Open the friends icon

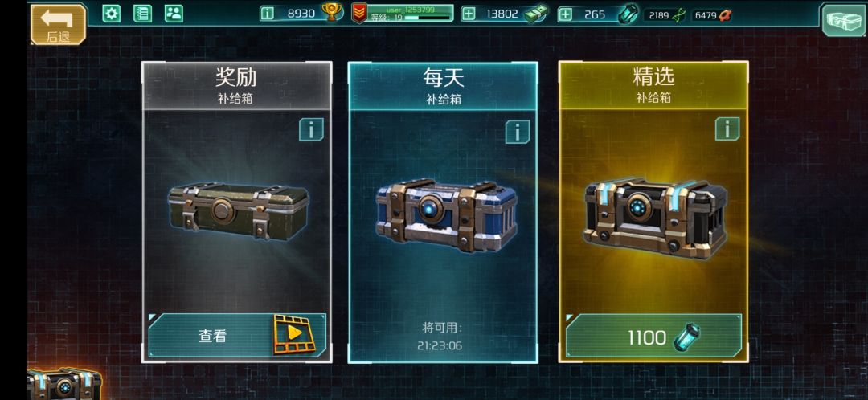174,14
